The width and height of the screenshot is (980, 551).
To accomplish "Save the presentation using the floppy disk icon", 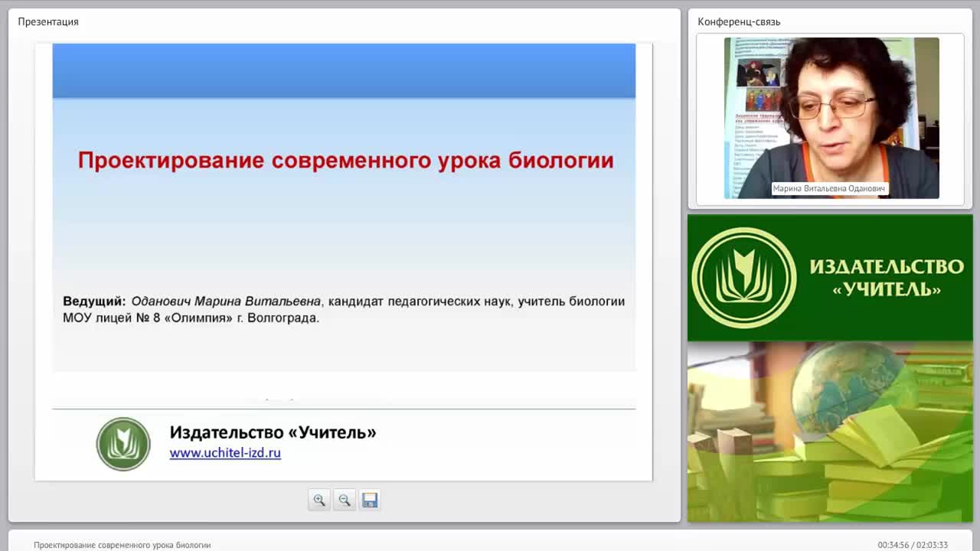I will click(x=370, y=500).
